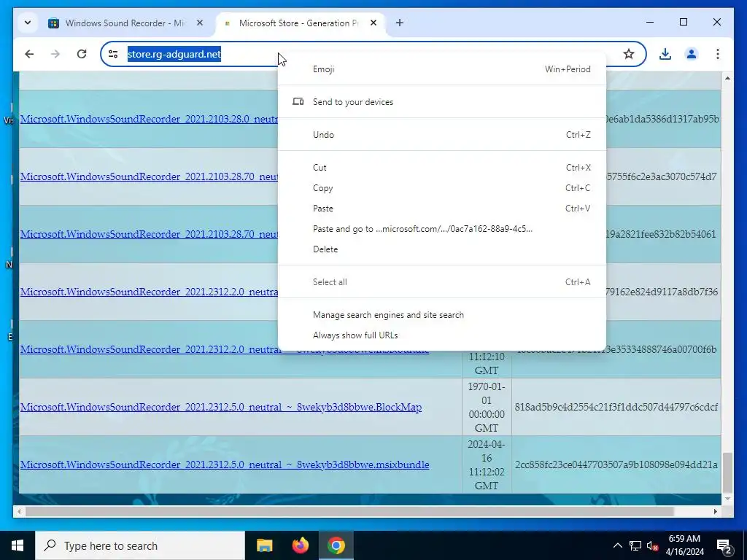Open Chrome three-dot menu

click(x=718, y=54)
